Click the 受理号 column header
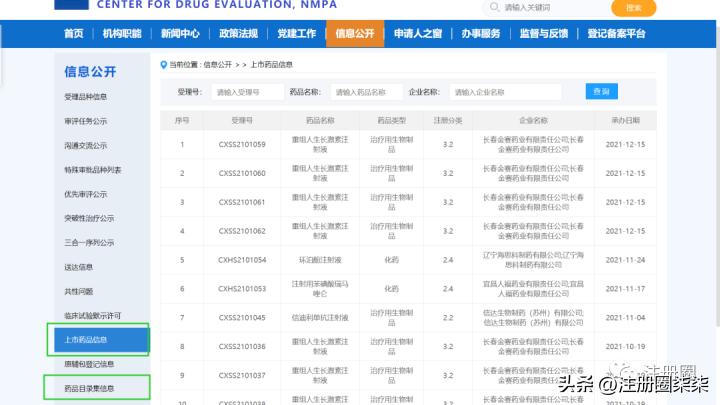This screenshot has width=720, height=405. click(242, 120)
